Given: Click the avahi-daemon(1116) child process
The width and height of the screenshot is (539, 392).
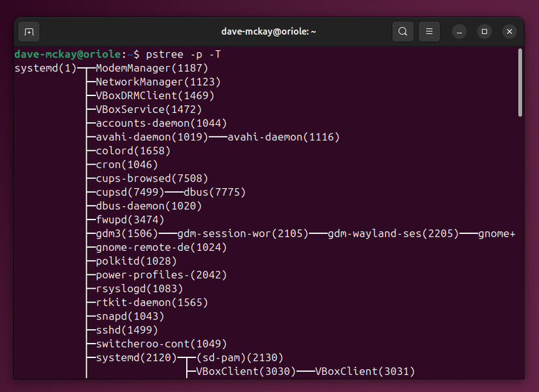Looking at the screenshot, I should (283, 137).
